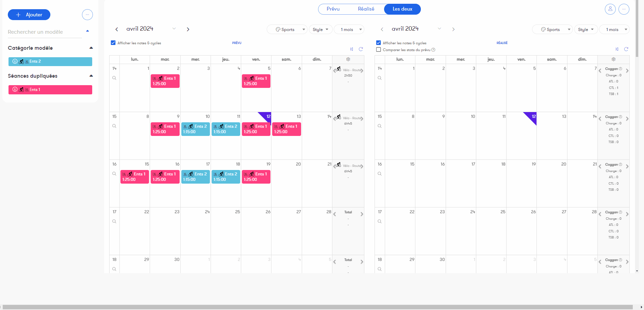
Task: Click the Ajouter button
Action: coord(29,15)
